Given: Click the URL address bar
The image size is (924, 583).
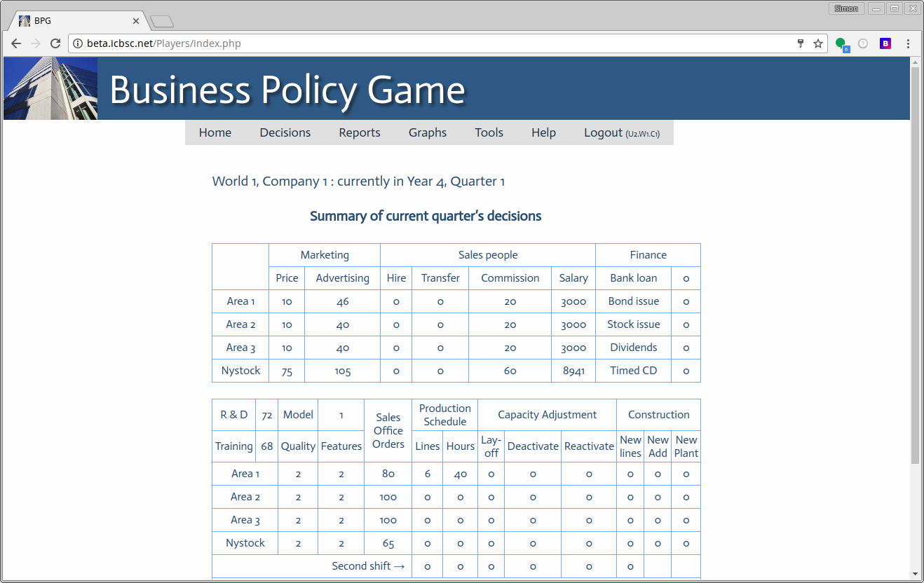Looking at the screenshot, I should coord(435,43).
